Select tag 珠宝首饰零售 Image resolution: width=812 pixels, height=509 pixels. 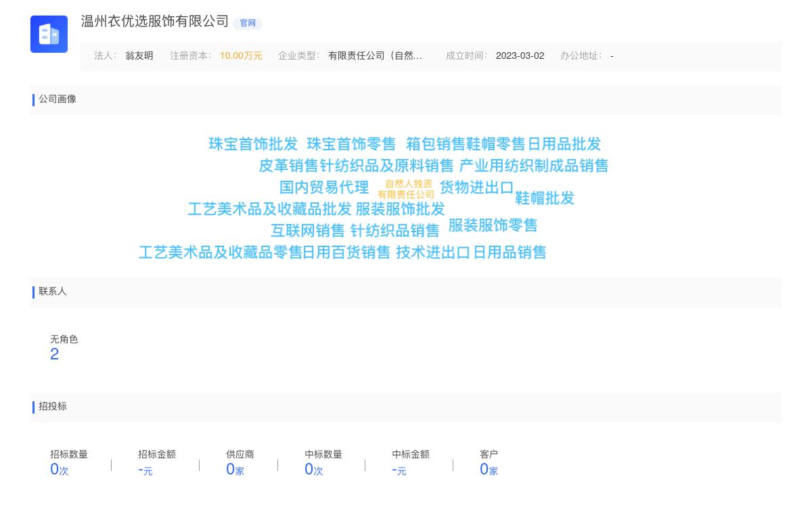351,144
